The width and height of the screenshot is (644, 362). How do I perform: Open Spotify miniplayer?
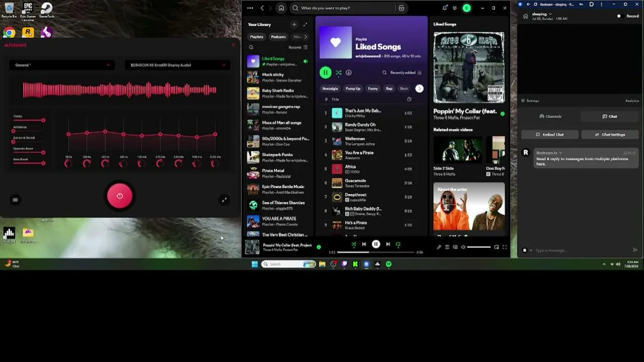pyautogui.click(x=497, y=247)
